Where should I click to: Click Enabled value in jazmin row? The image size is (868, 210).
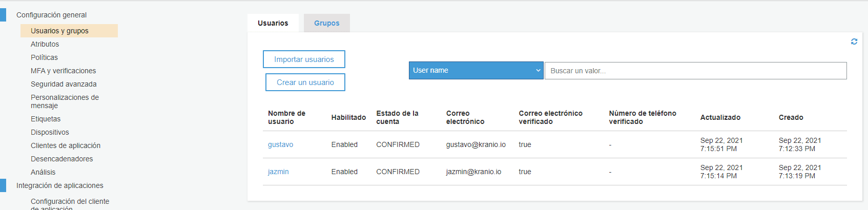(x=344, y=172)
